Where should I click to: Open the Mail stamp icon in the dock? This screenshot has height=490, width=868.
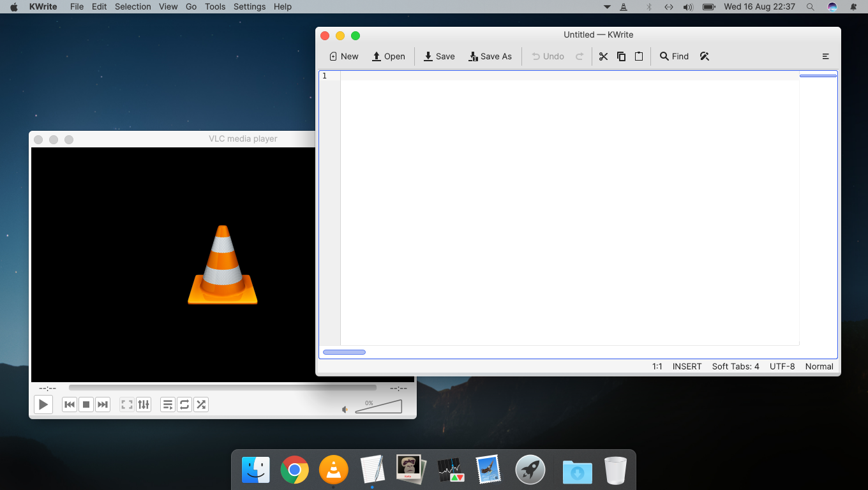click(489, 470)
